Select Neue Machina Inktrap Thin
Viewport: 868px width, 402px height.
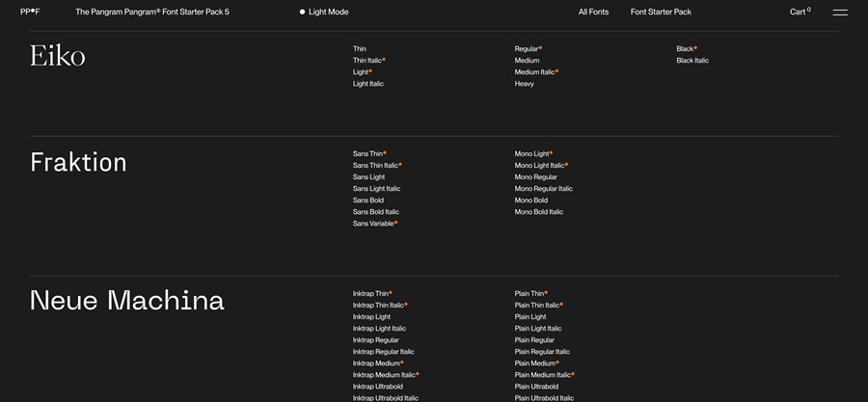(372, 294)
